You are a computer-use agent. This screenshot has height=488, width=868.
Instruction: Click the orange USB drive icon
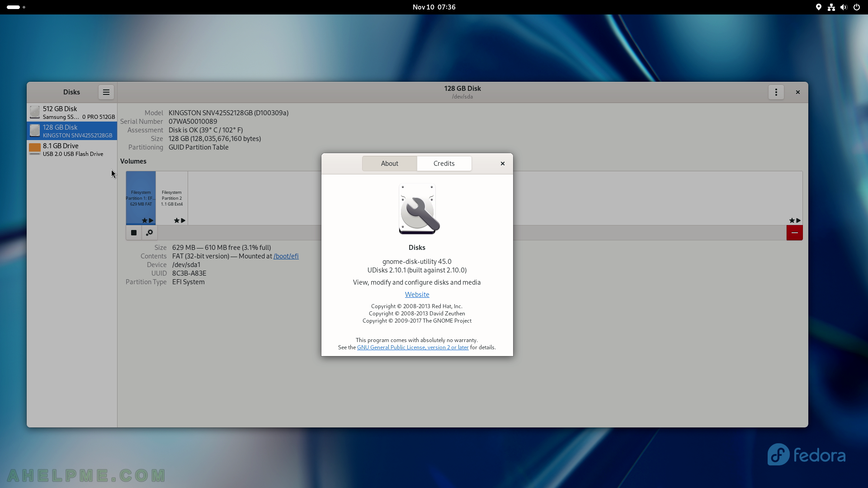[x=35, y=149]
